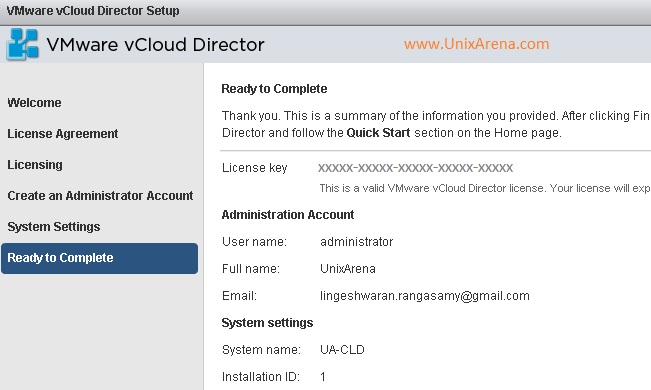Click the bold Quick Start text
Viewport: 651px width, 390px height.
(x=378, y=133)
